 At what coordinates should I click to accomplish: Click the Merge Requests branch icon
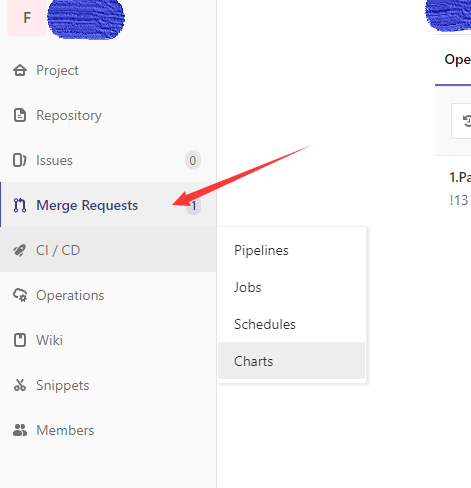[20, 205]
